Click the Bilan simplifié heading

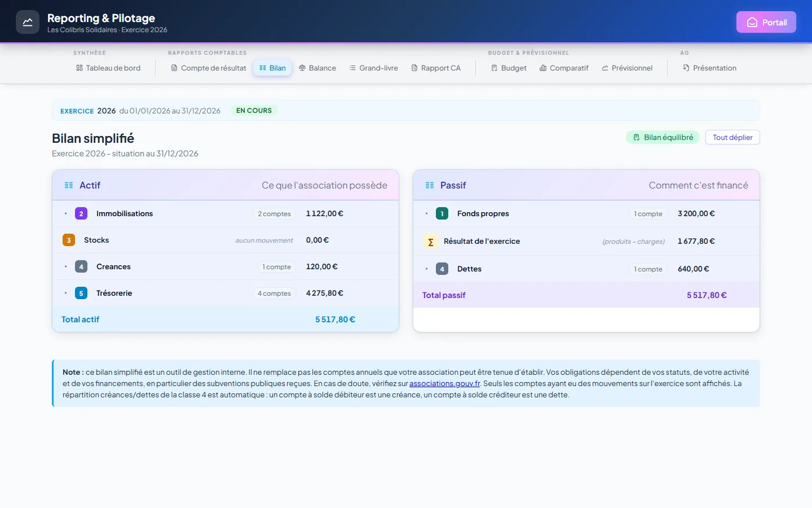click(93, 139)
